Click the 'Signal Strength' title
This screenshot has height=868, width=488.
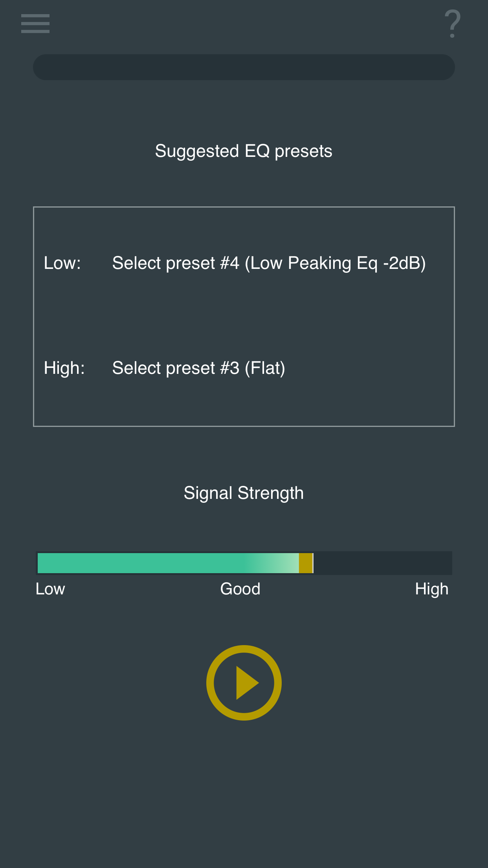[x=244, y=492]
